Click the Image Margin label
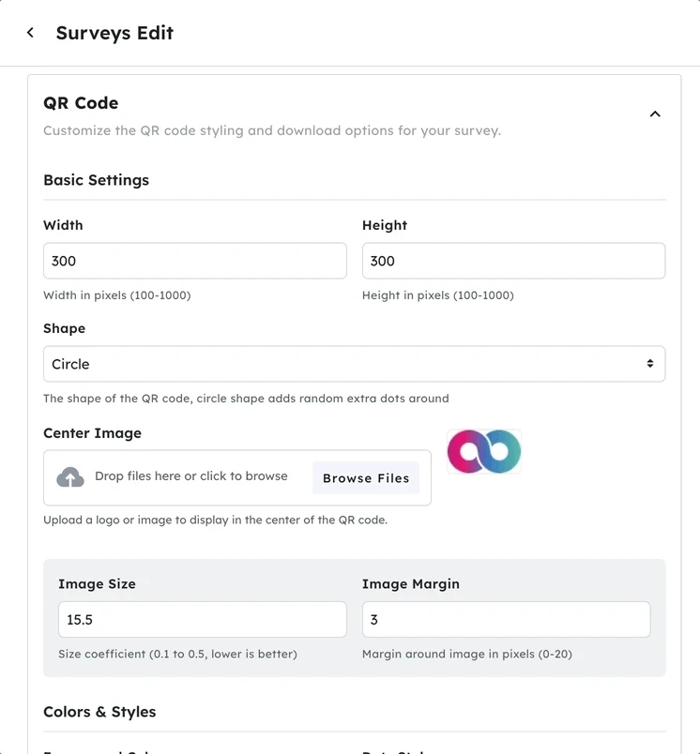This screenshot has width=700, height=754. (x=411, y=583)
